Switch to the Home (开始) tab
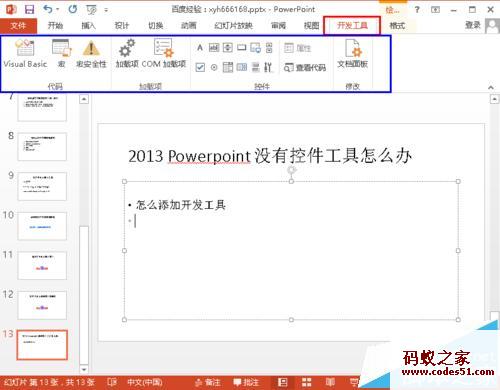This screenshot has width=500, height=390. pos(55,26)
